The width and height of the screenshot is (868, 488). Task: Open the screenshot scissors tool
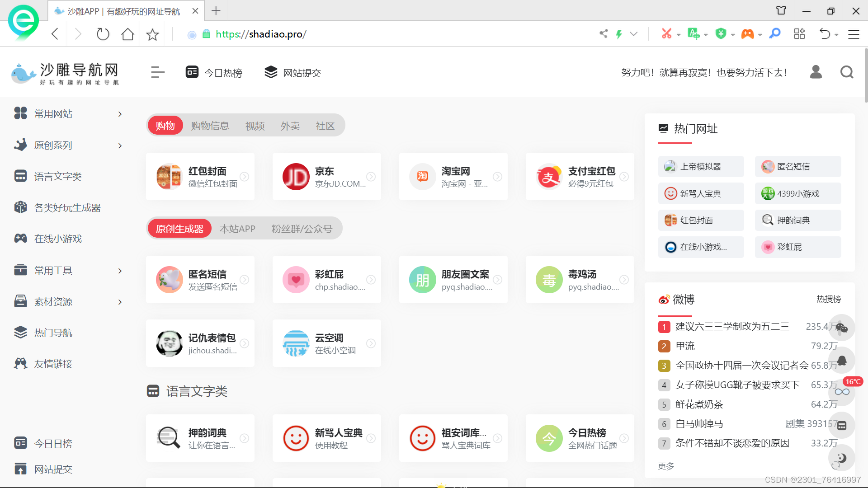(x=666, y=34)
